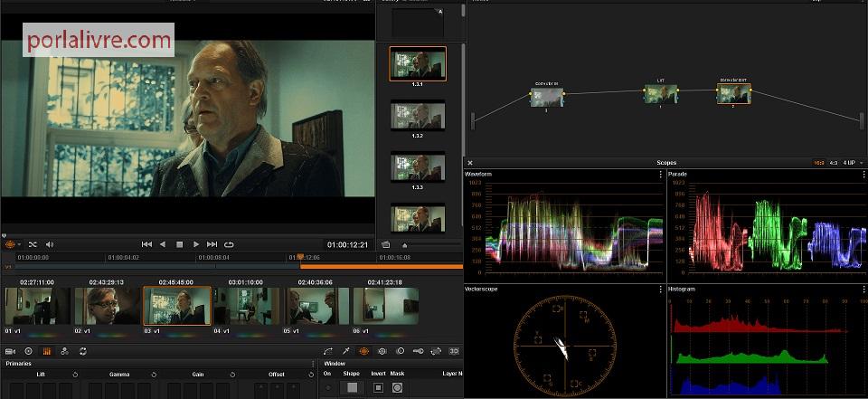This screenshot has width=868, height=399.
Task: Select gallery still 1.3.3
Action: coord(418,167)
